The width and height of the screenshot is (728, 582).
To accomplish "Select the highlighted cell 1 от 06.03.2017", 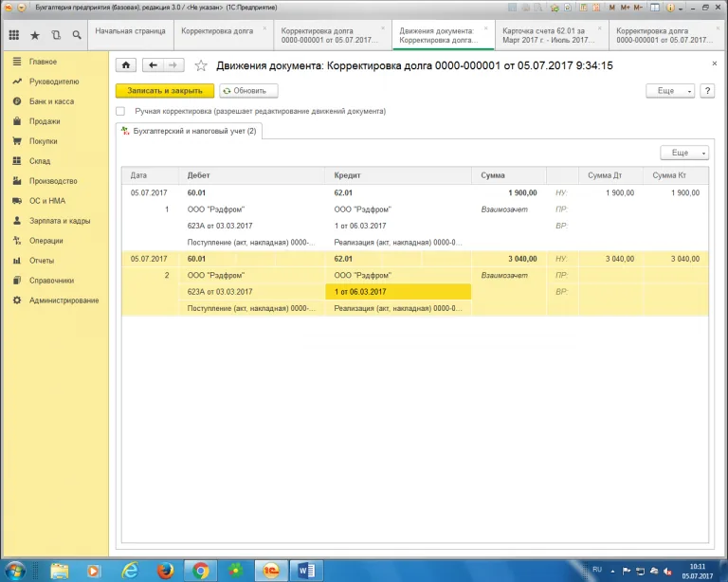I will [x=397, y=291].
